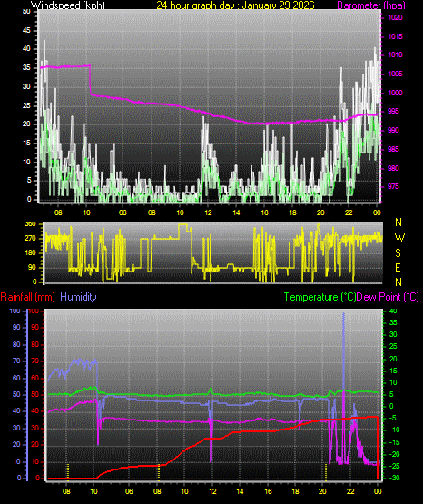423x504 pixels.
Task: Click the green -15 on temperature axis
Action: 394,442
